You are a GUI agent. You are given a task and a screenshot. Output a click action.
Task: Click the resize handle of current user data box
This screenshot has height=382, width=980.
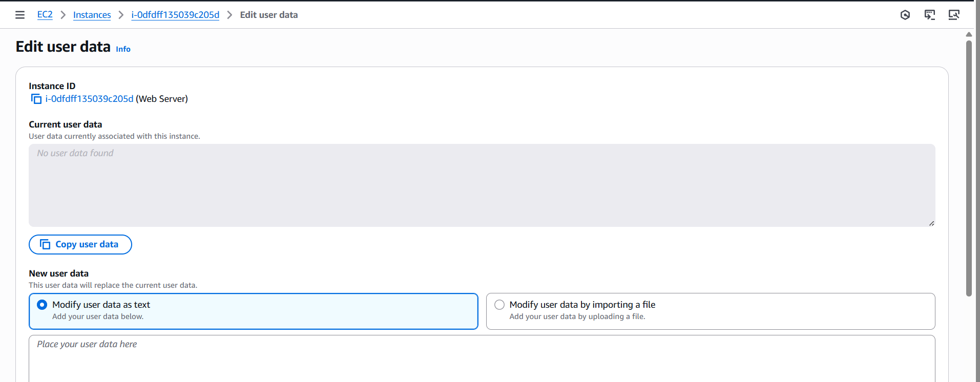coord(931,223)
